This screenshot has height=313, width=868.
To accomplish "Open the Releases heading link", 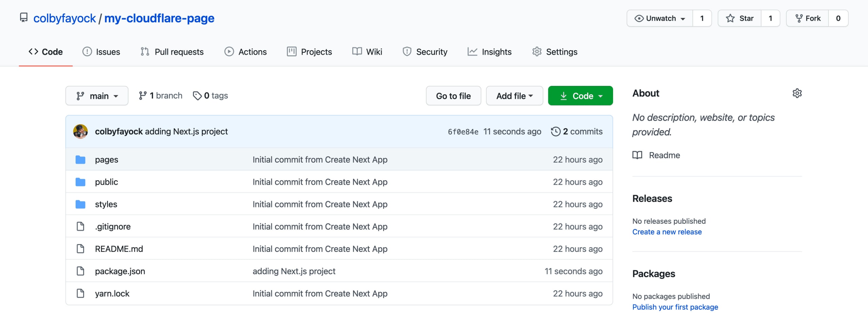I will (652, 199).
